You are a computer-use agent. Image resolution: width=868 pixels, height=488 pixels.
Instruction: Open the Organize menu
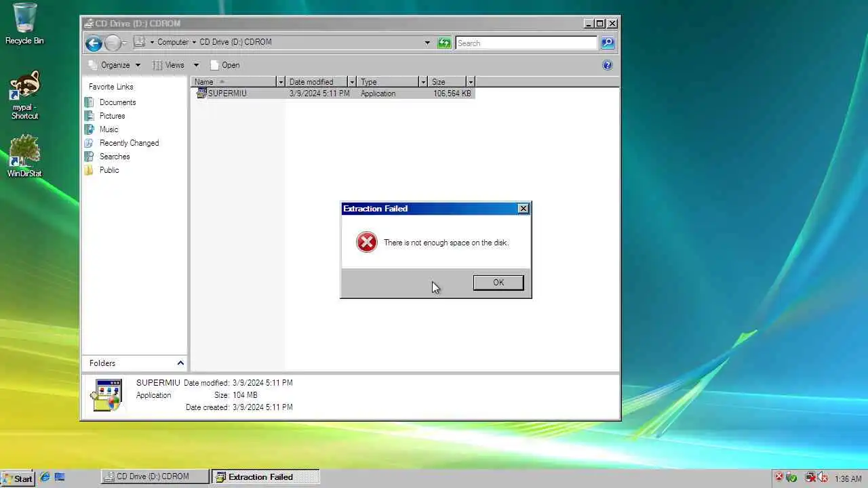(x=115, y=65)
